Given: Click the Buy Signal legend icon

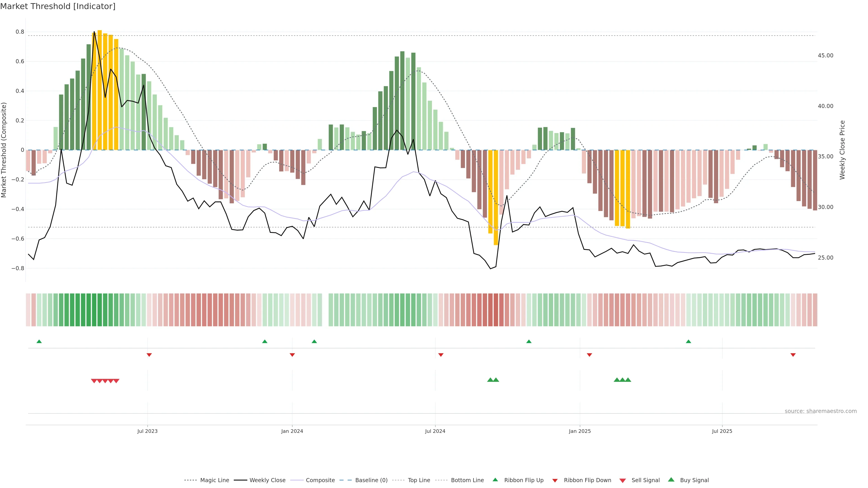Looking at the screenshot, I should coord(671,480).
